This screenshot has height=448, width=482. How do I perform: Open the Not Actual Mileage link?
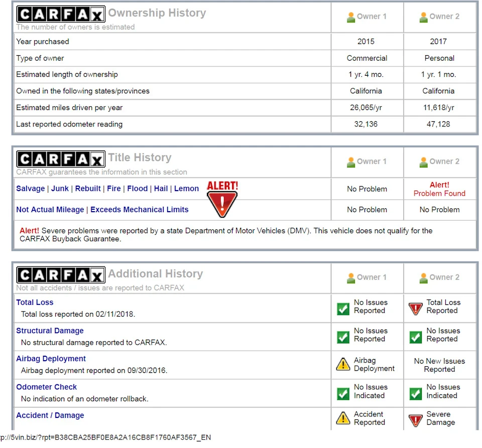[50, 210]
